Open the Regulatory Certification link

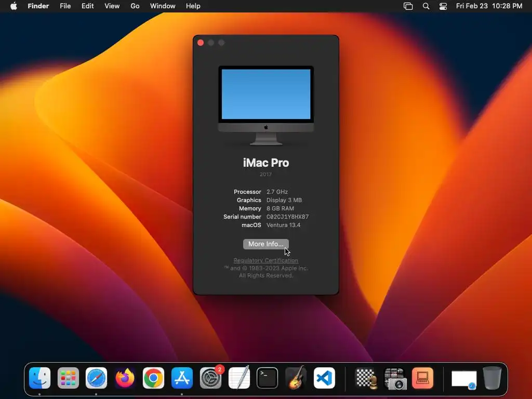(266, 260)
